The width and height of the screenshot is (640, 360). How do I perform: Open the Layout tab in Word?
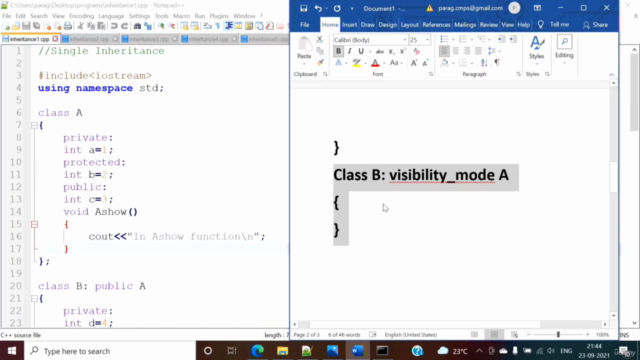pos(409,25)
